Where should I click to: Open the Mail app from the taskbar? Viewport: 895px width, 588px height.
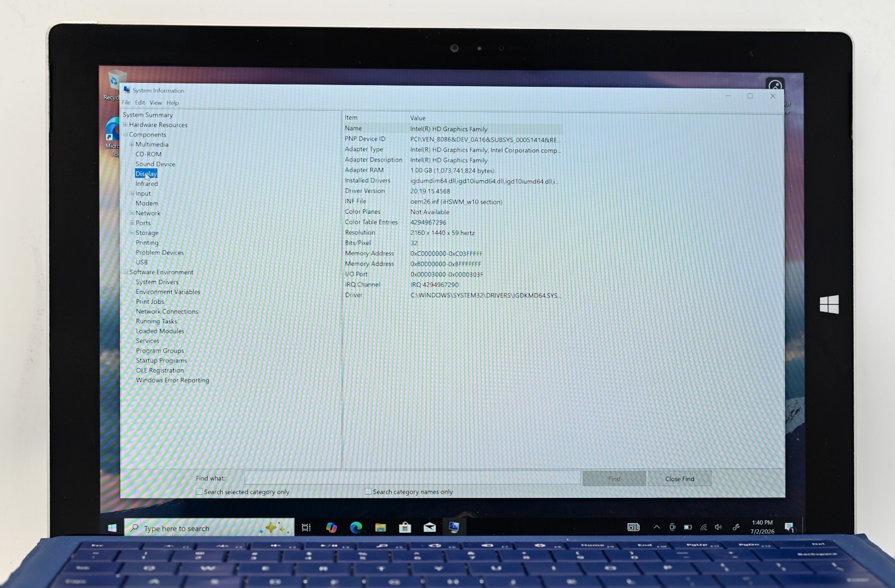(430, 527)
